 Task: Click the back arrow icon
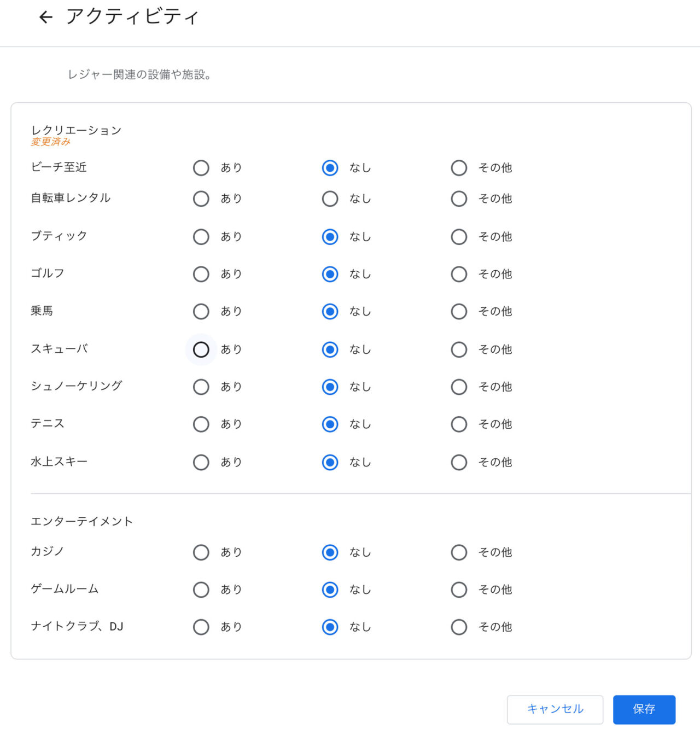click(x=46, y=17)
